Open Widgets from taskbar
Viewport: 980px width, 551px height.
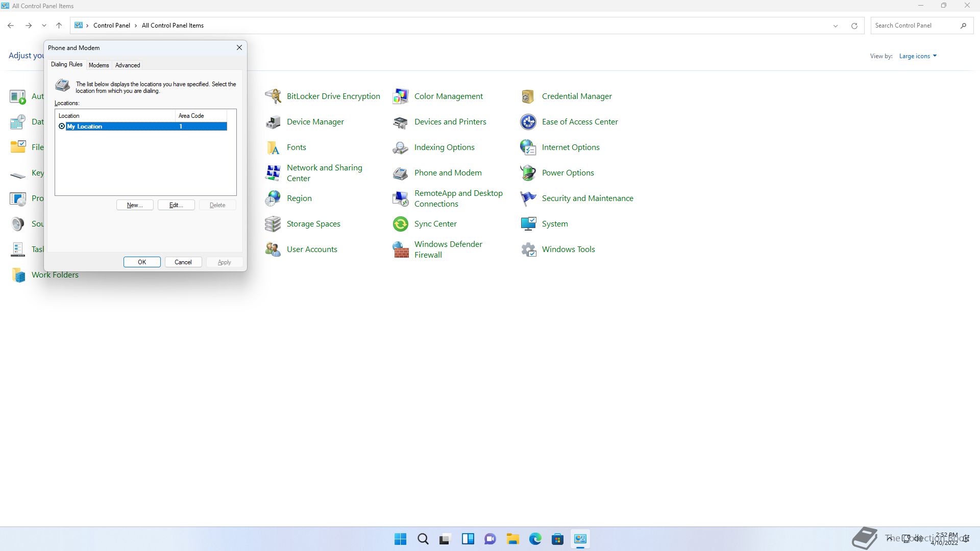pos(468,539)
